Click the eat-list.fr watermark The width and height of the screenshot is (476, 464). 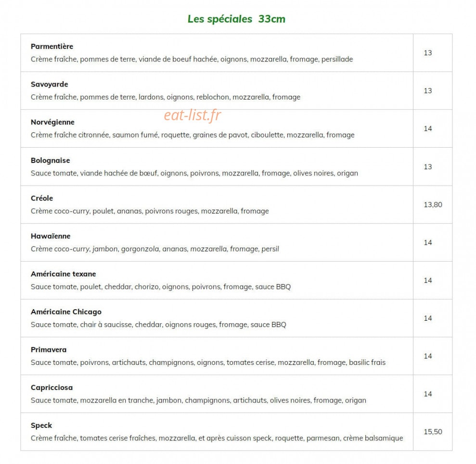click(193, 115)
